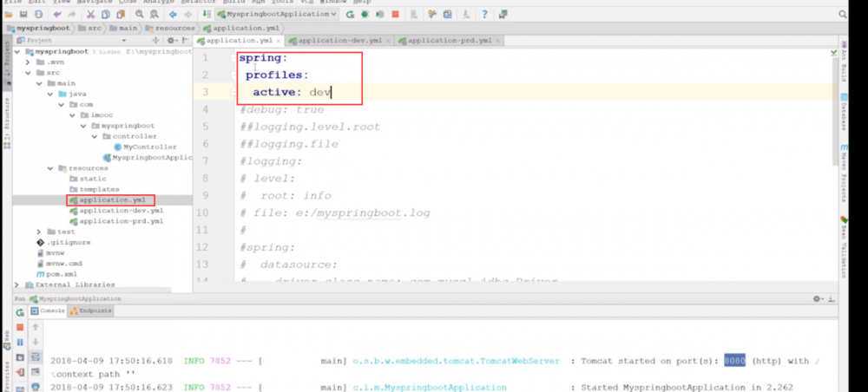Screen dimensions: 868x392
Task: Collapse the myspringboot root project node
Action: (17, 51)
